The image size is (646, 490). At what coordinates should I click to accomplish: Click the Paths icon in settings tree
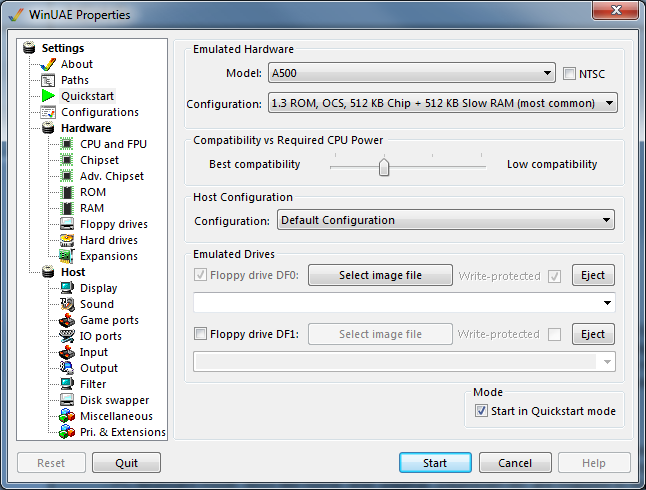click(48, 80)
